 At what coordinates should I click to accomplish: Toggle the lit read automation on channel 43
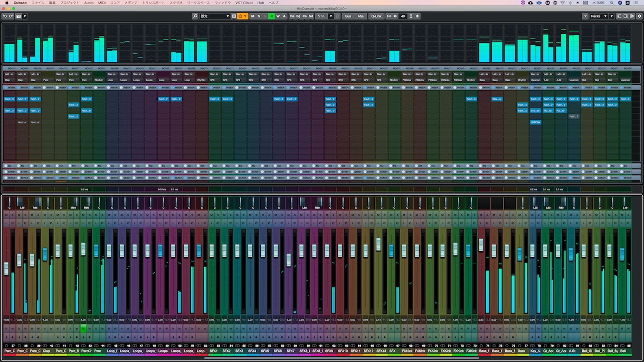point(83,328)
